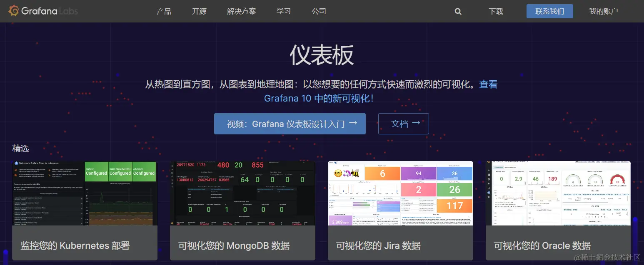Viewport: 644px width, 265px height.
Task: Open the 公司 menu
Action: [x=319, y=11]
